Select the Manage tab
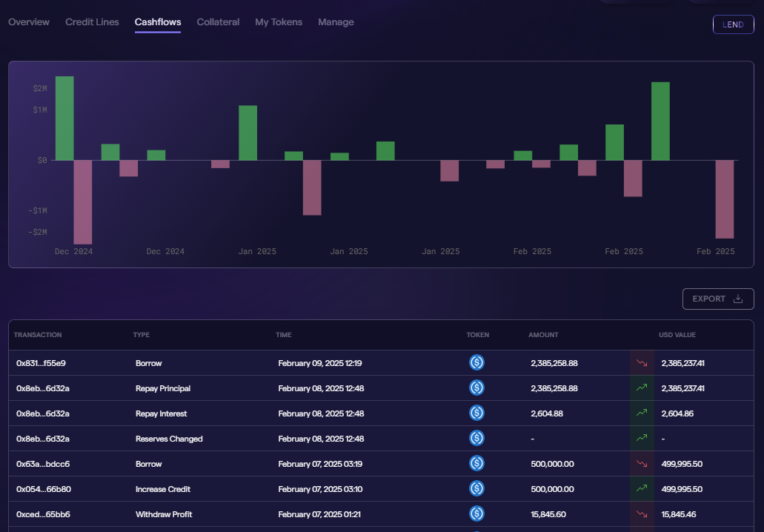 (336, 22)
